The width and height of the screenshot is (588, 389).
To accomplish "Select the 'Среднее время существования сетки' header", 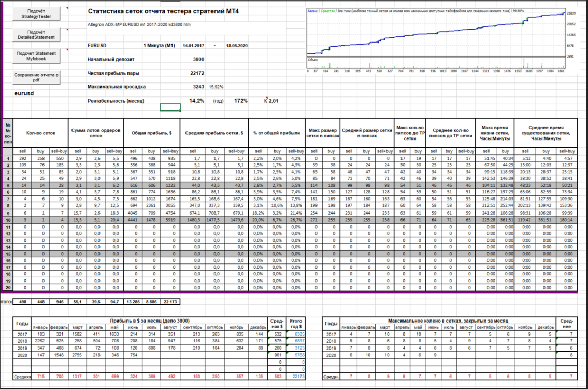I will 546,133.
